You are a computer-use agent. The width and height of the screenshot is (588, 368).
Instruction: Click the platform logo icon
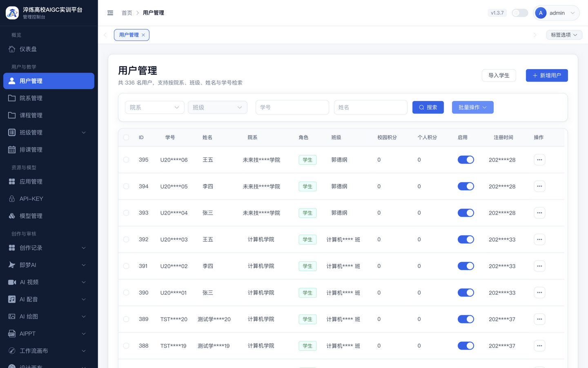point(12,13)
